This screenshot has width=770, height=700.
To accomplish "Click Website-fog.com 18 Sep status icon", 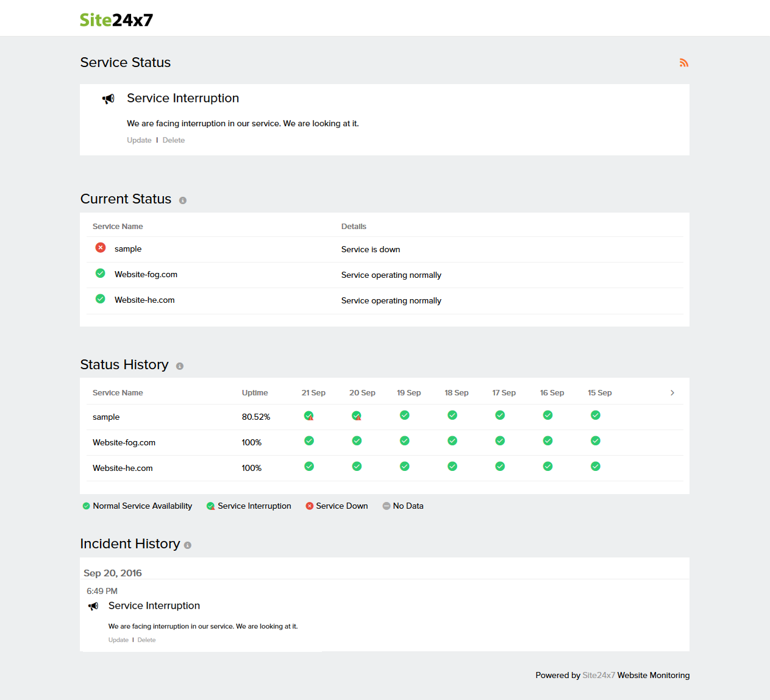I will [x=452, y=441].
